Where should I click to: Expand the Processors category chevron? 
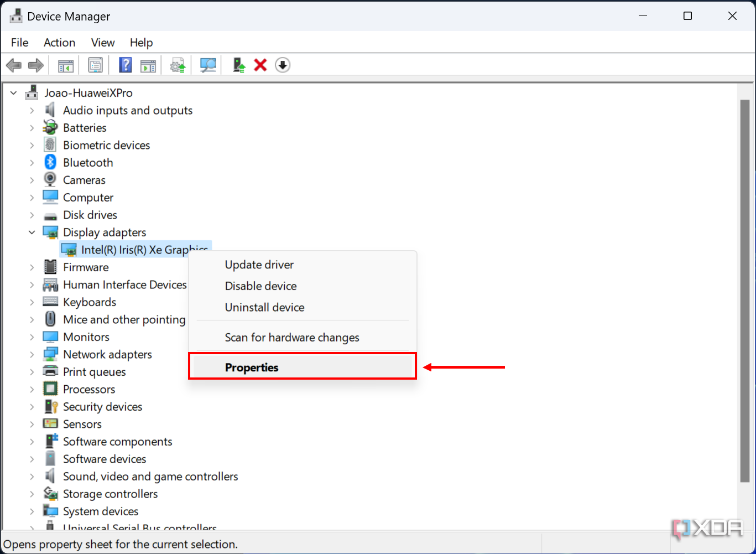pos(32,389)
